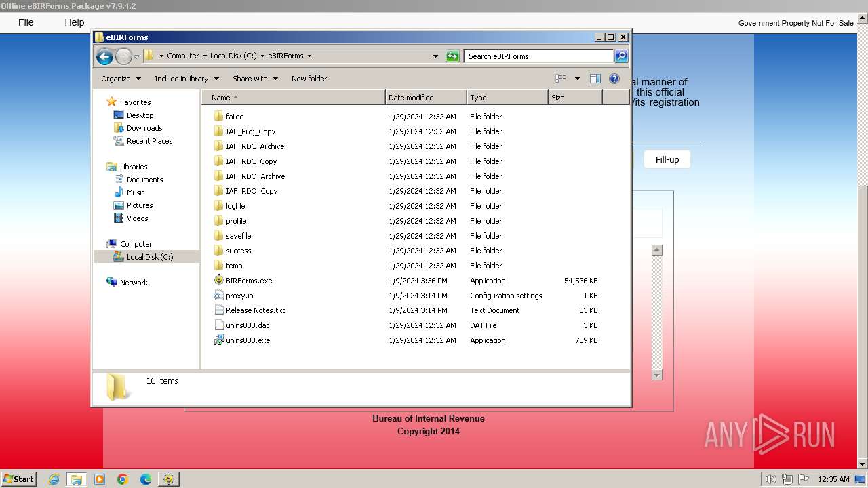The image size is (868, 488).
Task: Click the Fill-up button
Action: [667, 159]
